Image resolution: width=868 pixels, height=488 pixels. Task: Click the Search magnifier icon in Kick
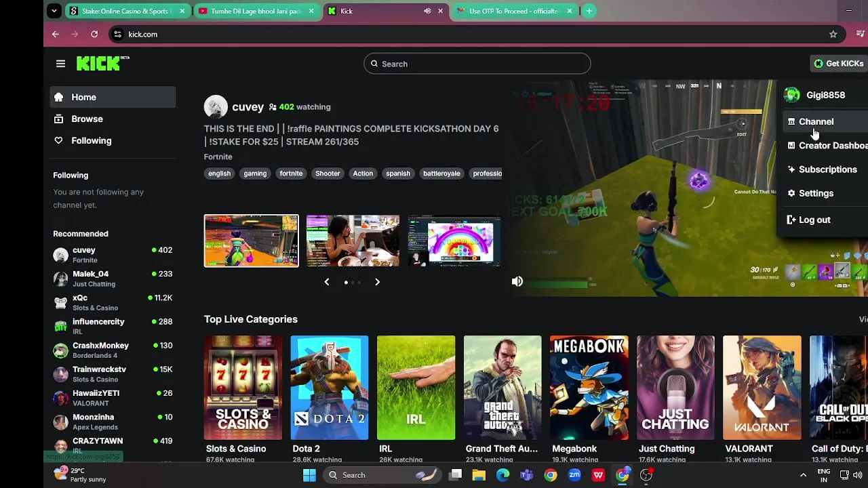pyautogui.click(x=374, y=64)
